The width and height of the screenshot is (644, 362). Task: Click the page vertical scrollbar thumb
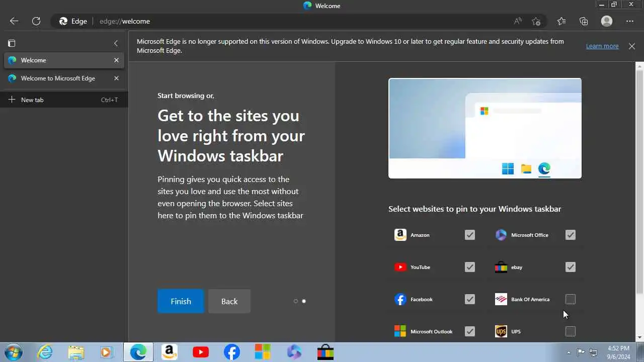pyautogui.click(x=640, y=181)
